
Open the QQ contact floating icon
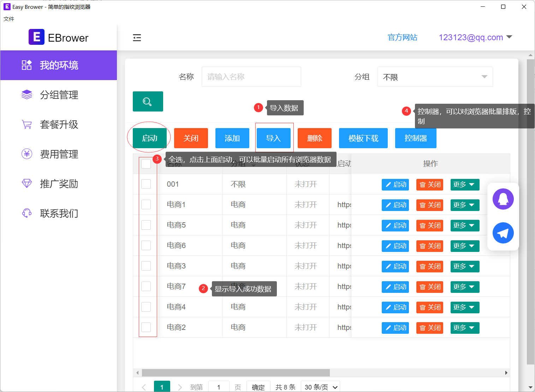[x=503, y=199]
